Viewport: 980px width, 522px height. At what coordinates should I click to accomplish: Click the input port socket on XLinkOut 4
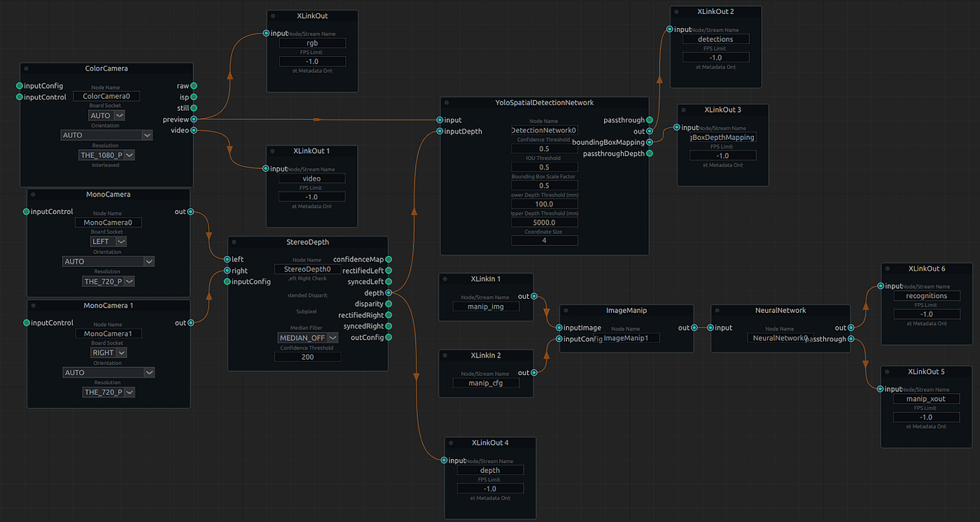pyautogui.click(x=444, y=460)
